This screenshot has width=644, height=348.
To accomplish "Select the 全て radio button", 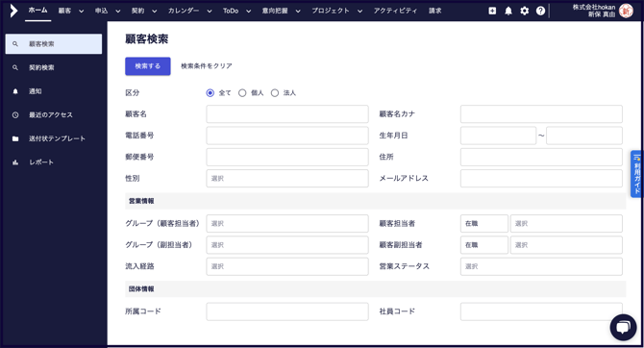I will point(210,93).
